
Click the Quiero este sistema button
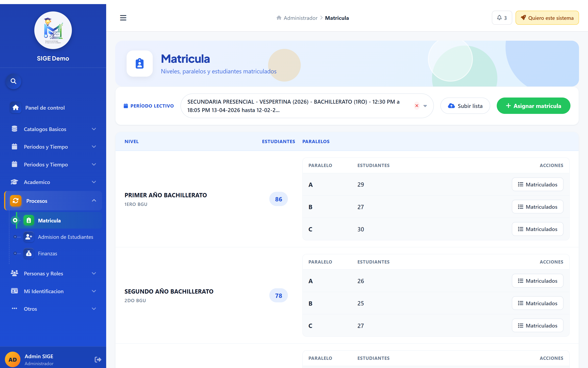pyautogui.click(x=547, y=18)
